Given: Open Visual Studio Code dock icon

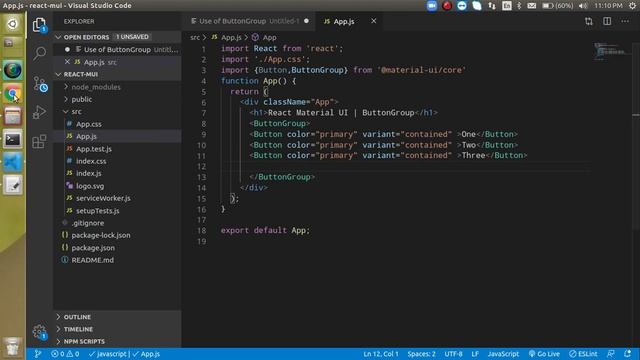Looking at the screenshot, I should point(13,162).
